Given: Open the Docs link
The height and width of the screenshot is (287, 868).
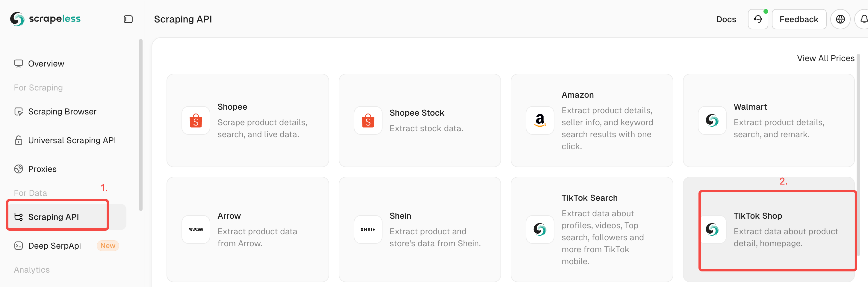Looking at the screenshot, I should point(726,19).
